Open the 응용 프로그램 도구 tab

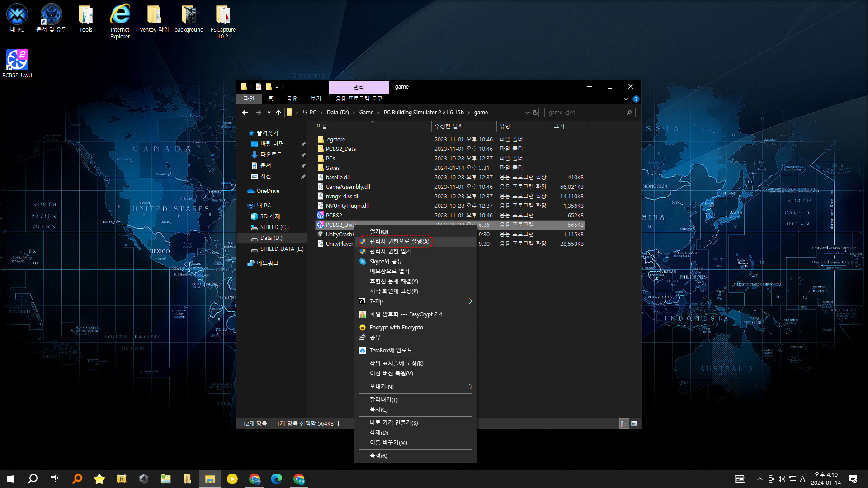[x=359, y=99]
